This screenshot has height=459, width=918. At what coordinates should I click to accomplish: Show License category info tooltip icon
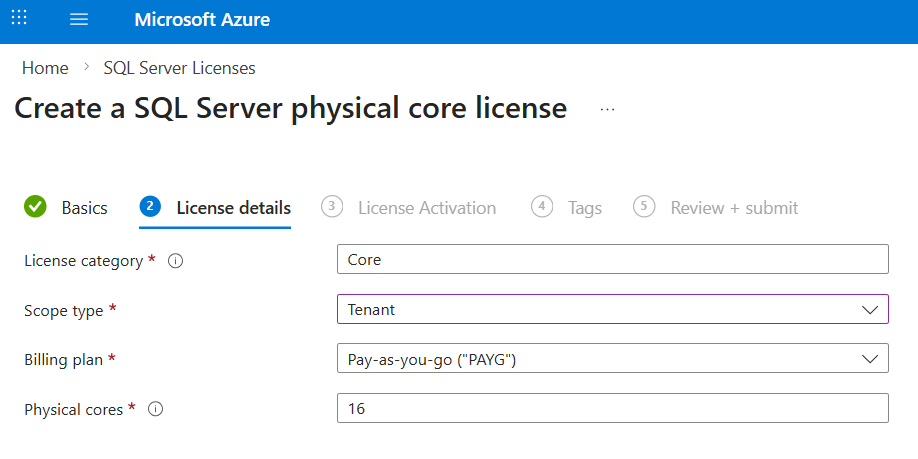[175, 261]
